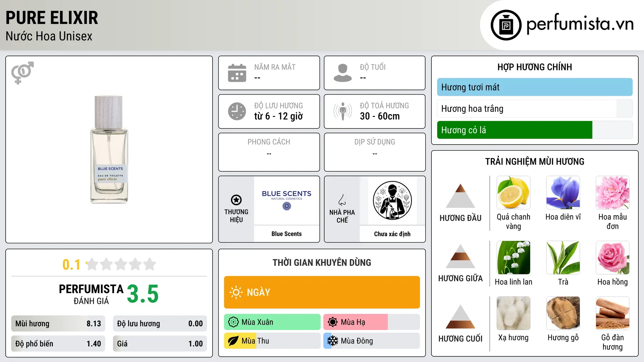Viewport: 644px width, 362px height.
Task: Click the Hương cỏ lá accord bar
Action: click(535, 130)
